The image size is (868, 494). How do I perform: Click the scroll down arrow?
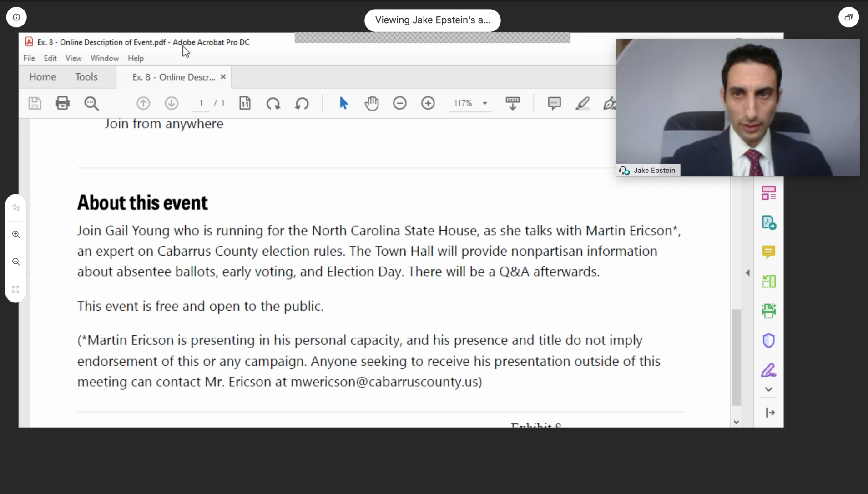coord(736,422)
